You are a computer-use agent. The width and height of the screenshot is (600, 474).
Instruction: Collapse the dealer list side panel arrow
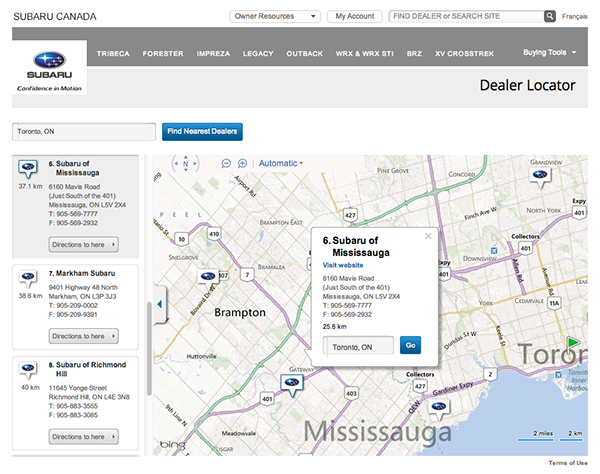click(x=160, y=304)
